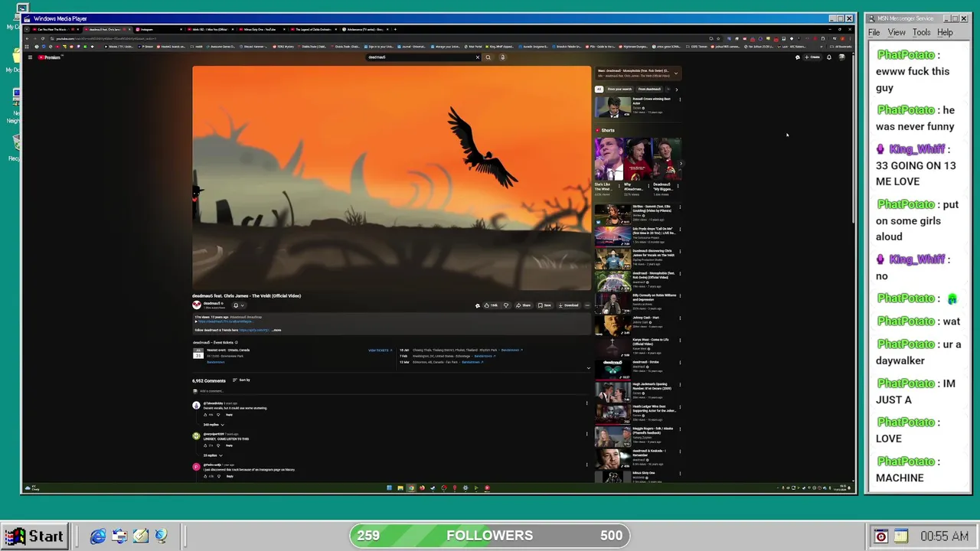Open Johnny Cash Hurt video
The image size is (980, 551).
612,326
